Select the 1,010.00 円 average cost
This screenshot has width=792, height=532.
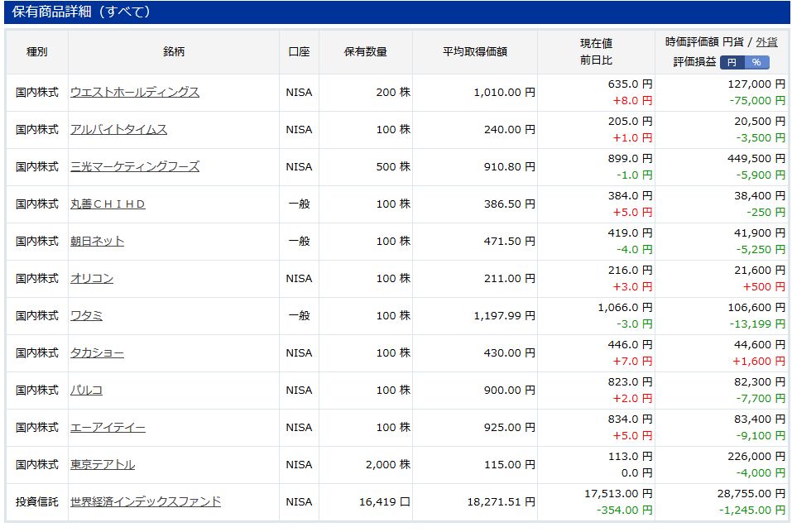[504, 93]
